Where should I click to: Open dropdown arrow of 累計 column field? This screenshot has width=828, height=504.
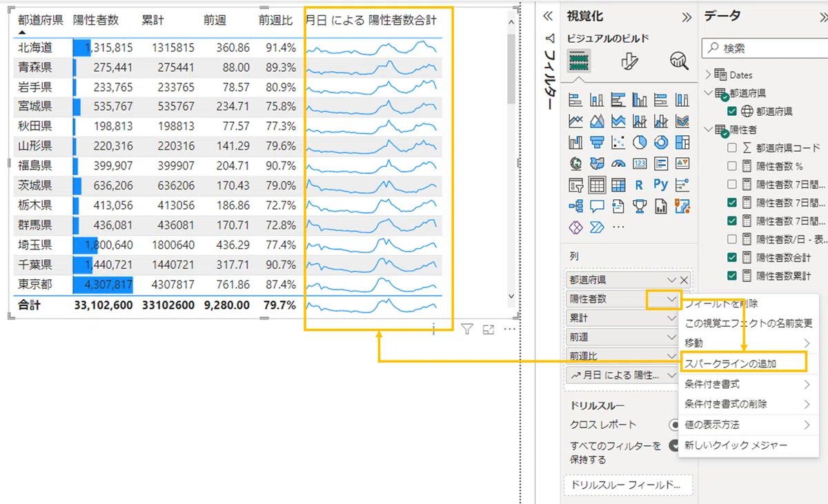click(671, 319)
